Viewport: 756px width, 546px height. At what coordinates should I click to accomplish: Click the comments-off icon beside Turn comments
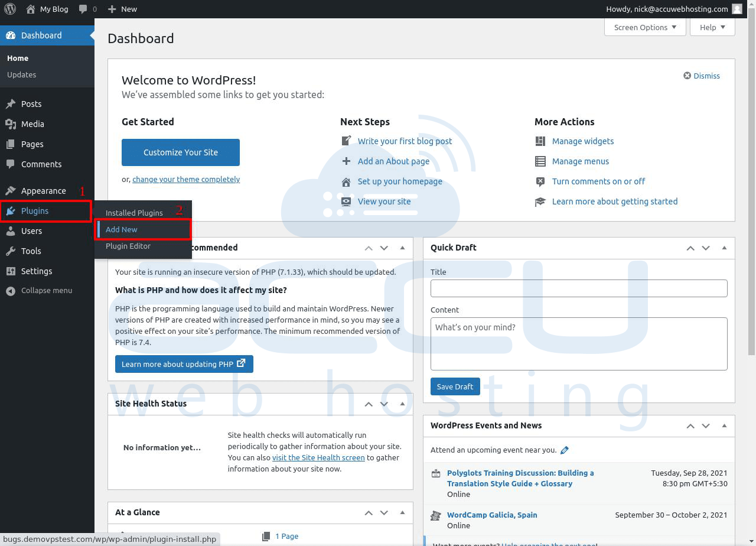tap(540, 181)
